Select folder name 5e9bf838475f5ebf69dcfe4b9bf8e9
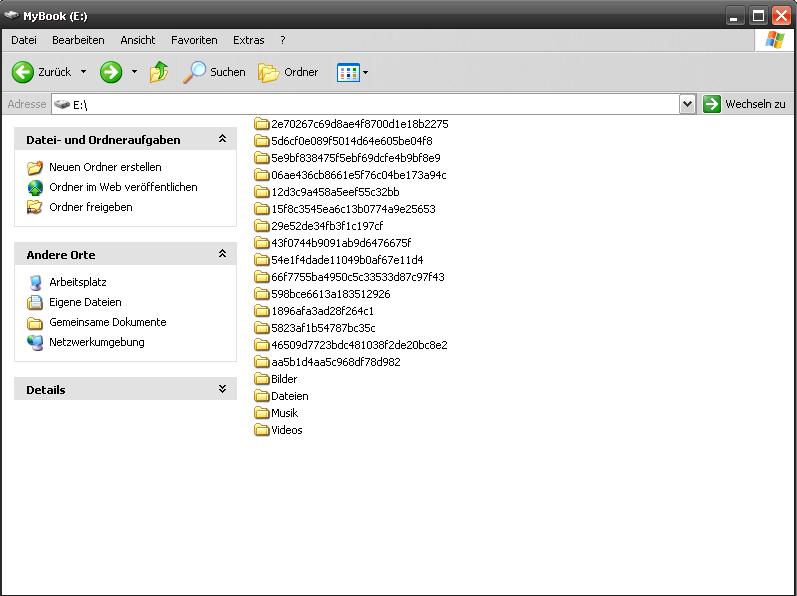This screenshot has height=596, width=797. point(356,158)
